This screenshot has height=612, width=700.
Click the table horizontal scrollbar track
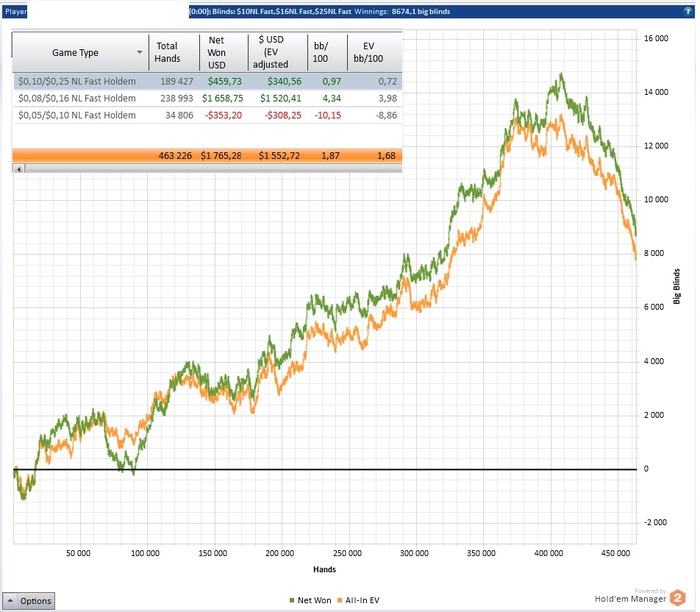click(213, 169)
